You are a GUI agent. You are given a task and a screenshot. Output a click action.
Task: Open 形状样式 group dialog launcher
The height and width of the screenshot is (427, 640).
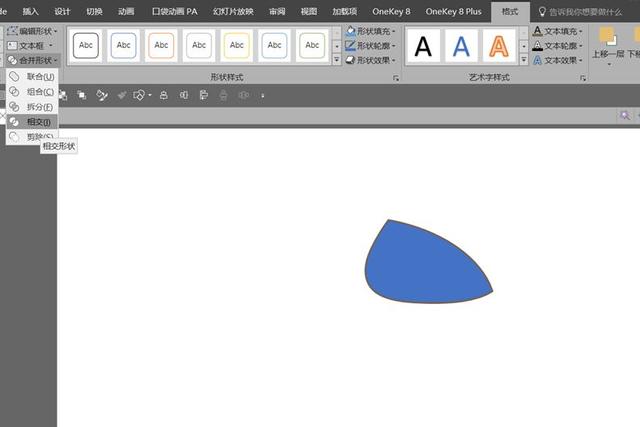pyautogui.click(x=396, y=78)
